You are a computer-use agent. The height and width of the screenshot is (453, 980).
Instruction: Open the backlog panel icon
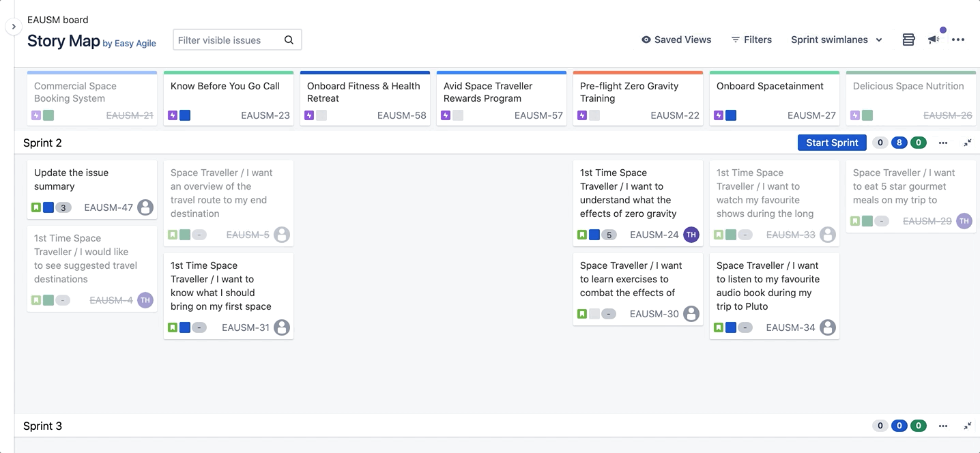tap(908, 40)
